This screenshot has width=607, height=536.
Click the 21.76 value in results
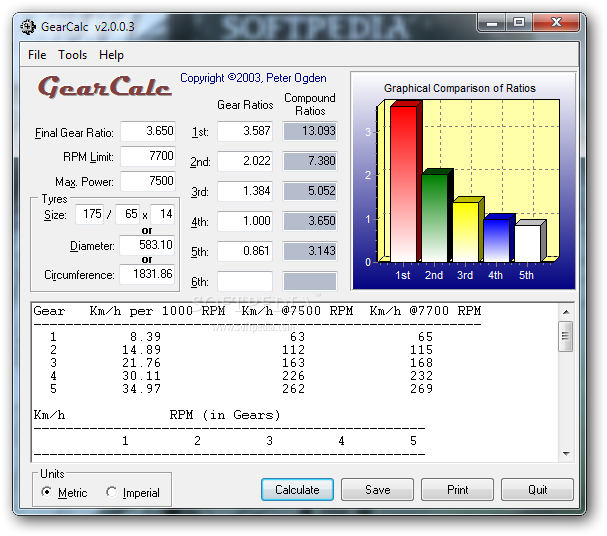141,363
